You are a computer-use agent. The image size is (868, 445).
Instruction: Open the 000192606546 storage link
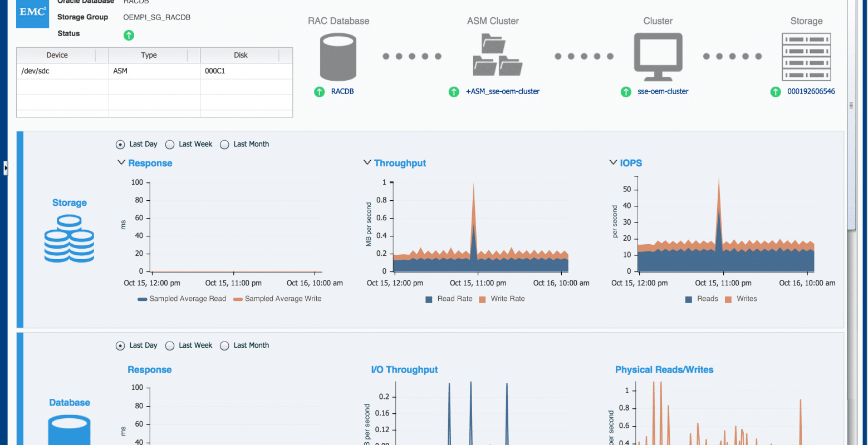click(811, 92)
